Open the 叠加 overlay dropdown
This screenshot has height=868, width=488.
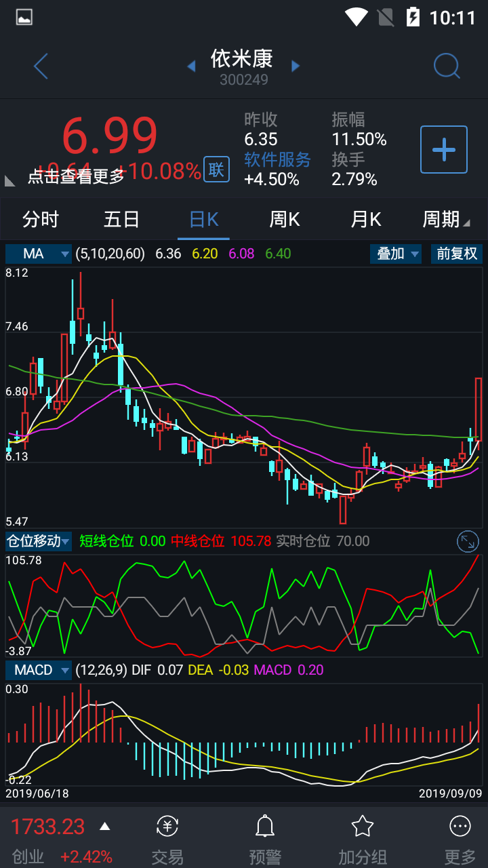click(396, 254)
